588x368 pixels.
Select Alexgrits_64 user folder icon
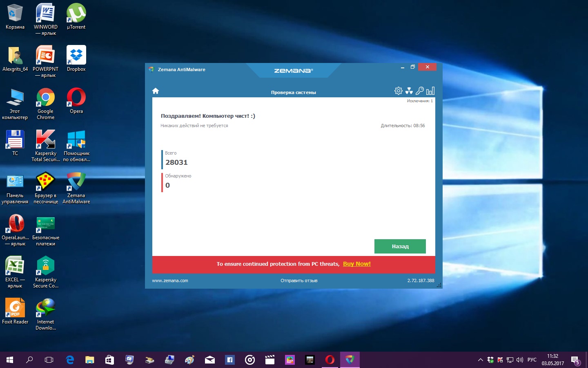15,59
